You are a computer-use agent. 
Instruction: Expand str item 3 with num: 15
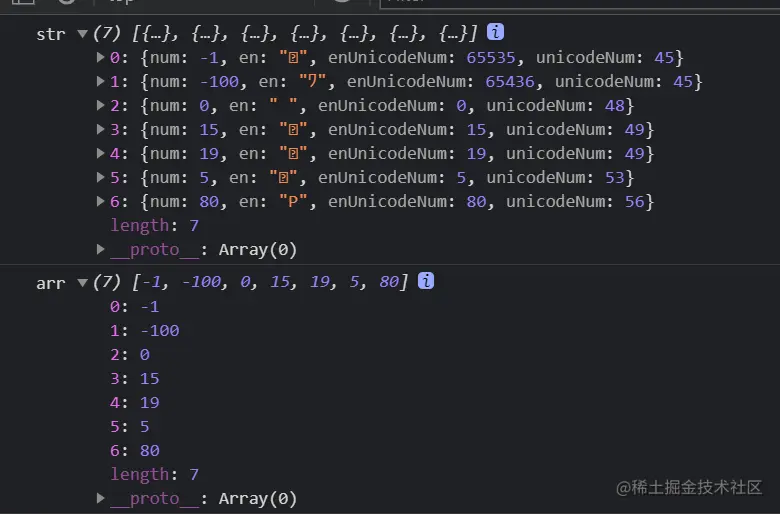[100, 129]
